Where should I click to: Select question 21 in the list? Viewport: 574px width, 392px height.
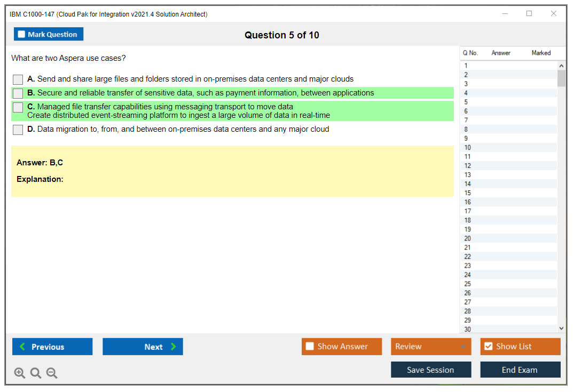click(468, 247)
